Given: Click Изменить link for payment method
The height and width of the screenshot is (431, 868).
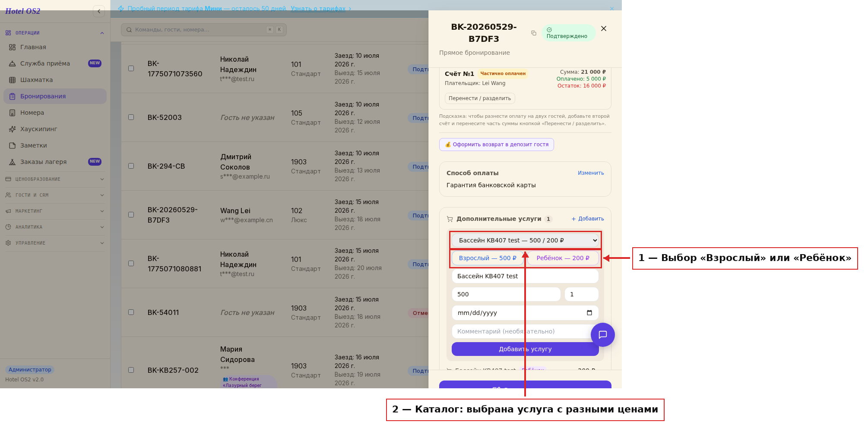Looking at the screenshot, I should tap(591, 173).
